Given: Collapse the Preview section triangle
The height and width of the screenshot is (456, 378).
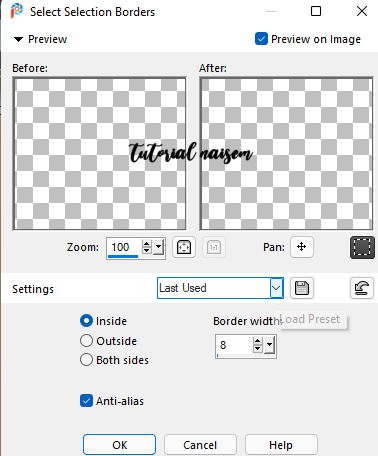Looking at the screenshot, I should tap(18, 39).
